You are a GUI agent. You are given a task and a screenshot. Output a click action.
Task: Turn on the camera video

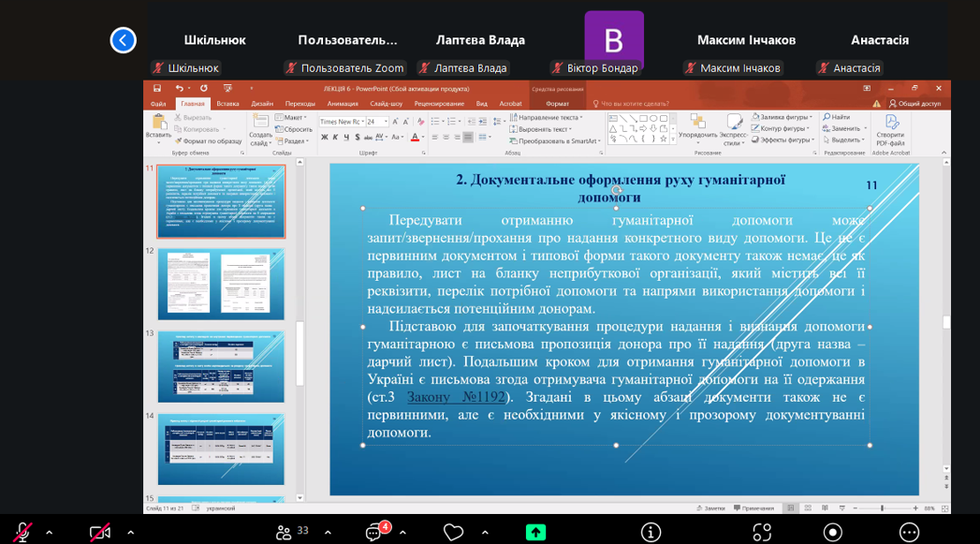click(x=99, y=532)
